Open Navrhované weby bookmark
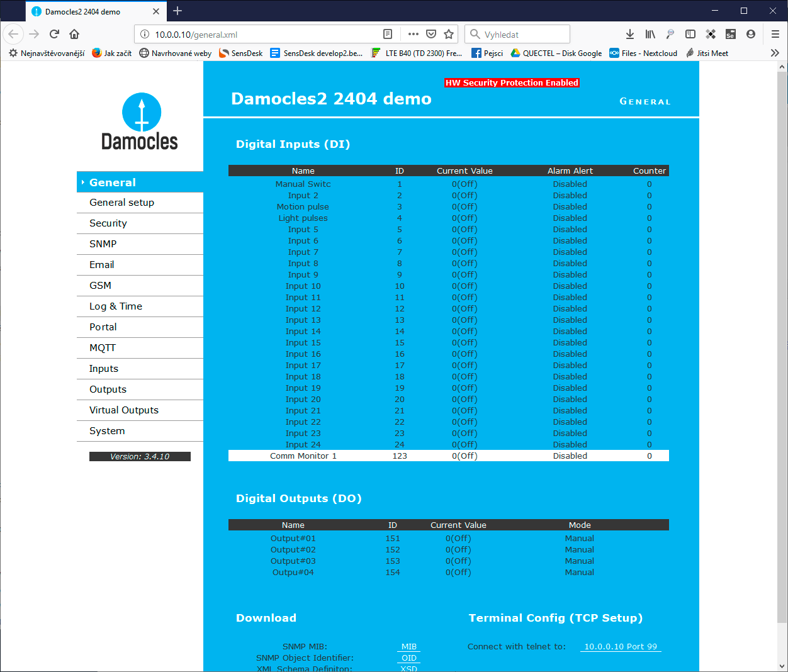 [x=175, y=53]
